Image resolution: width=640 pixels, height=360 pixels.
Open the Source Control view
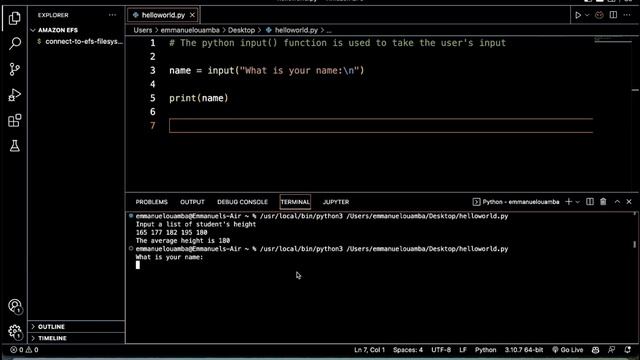[14, 69]
